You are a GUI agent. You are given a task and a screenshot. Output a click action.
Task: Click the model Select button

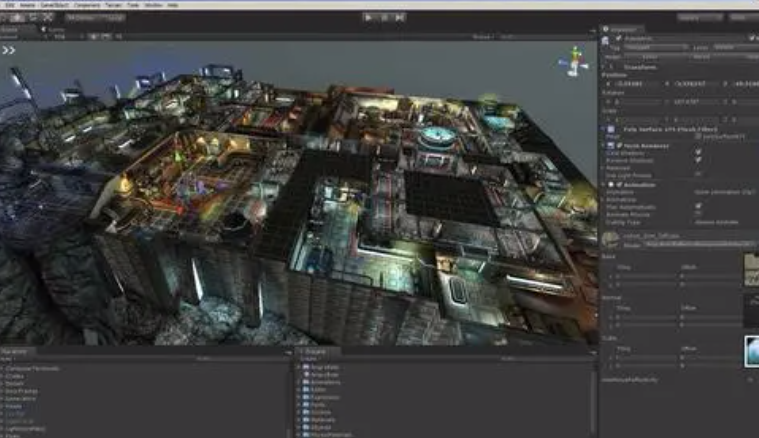point(650,57)
